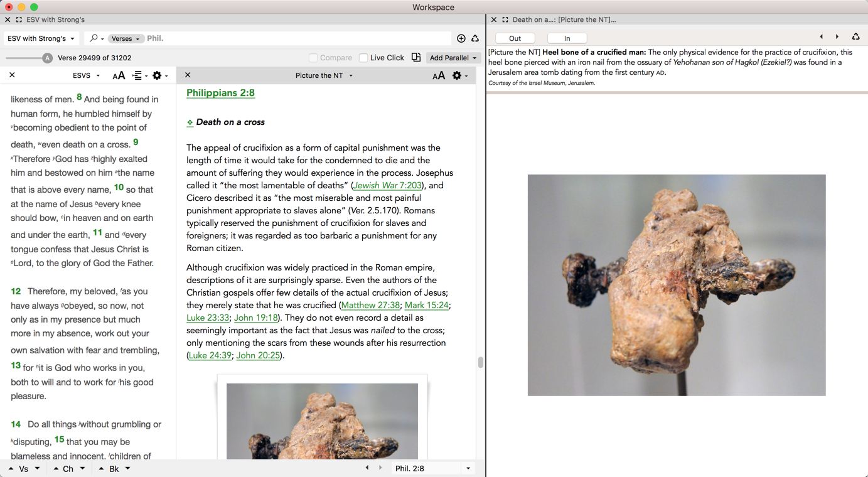Image resolution: width=868 pixels, height=477 pixels.
Task: Click the recycle icon in search bar
Action: pos(475,38)
